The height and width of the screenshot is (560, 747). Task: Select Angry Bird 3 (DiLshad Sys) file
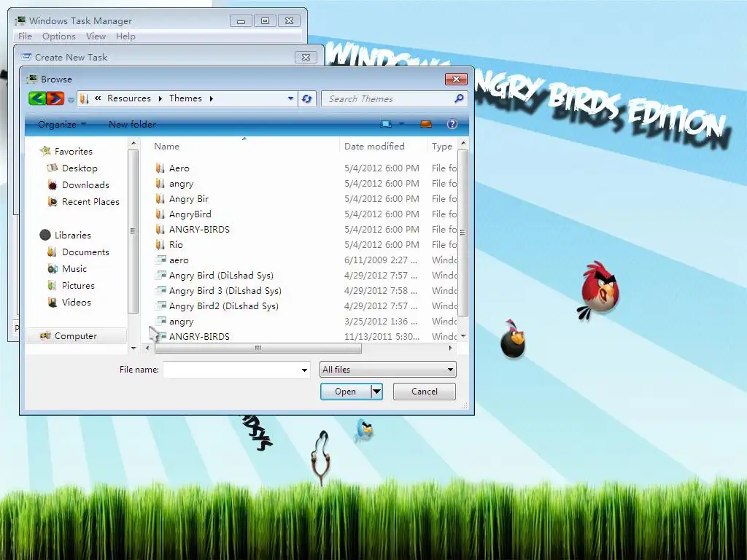point(225,290)
